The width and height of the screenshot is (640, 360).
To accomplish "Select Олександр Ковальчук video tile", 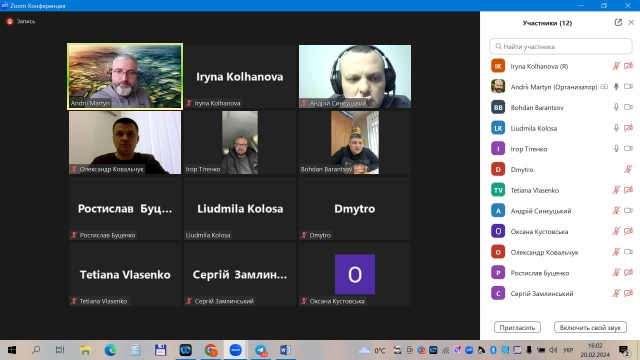I will tap(125, 142).
